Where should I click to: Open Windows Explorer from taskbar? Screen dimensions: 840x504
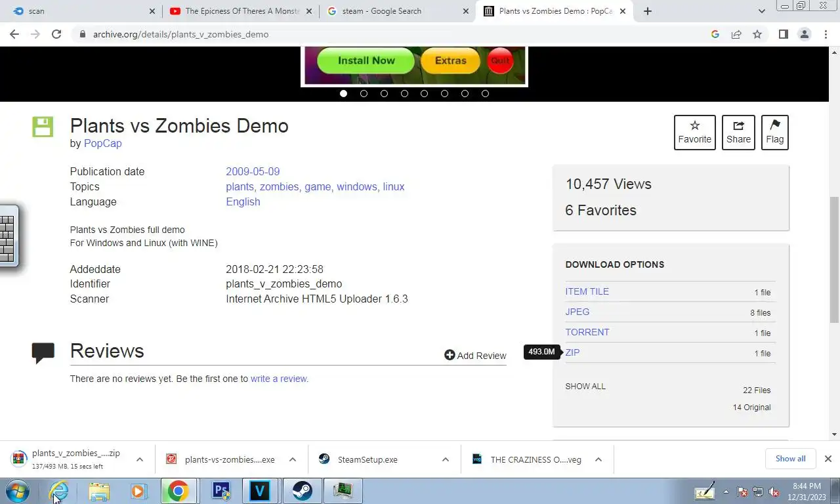[x=99, y=491]
